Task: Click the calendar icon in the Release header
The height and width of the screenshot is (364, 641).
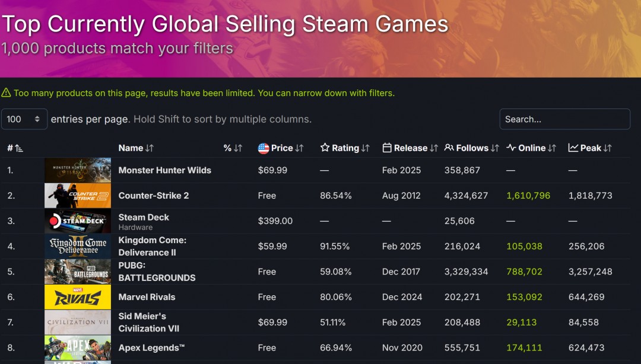Action: point(388,148)
